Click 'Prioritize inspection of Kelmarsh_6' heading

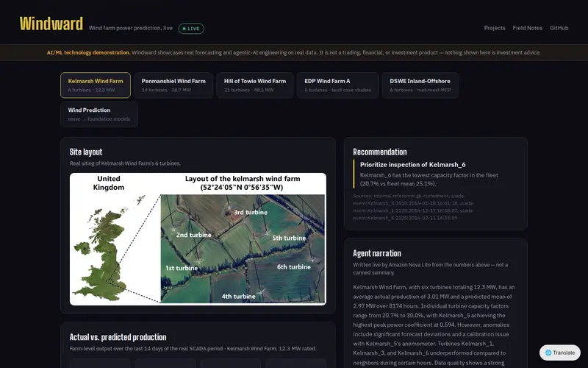tap(412, 164)
